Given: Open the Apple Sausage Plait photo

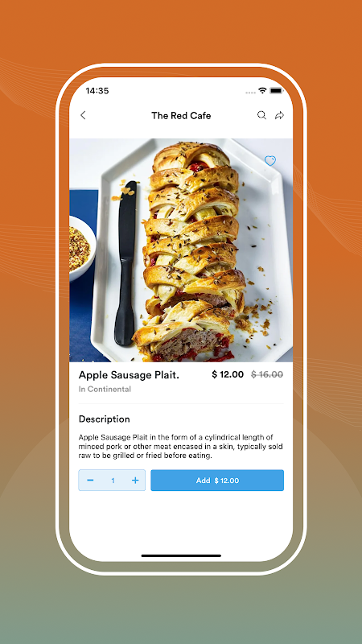Looking at the screenshot, I should pos(181,250).
